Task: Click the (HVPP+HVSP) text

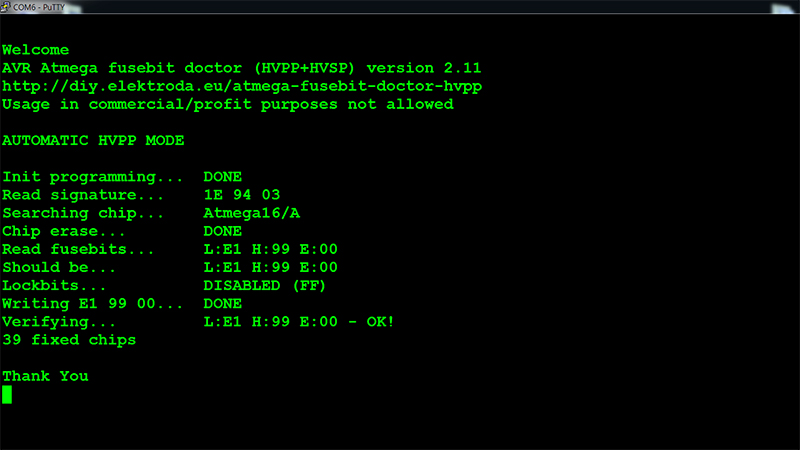Action: point(304,68)
